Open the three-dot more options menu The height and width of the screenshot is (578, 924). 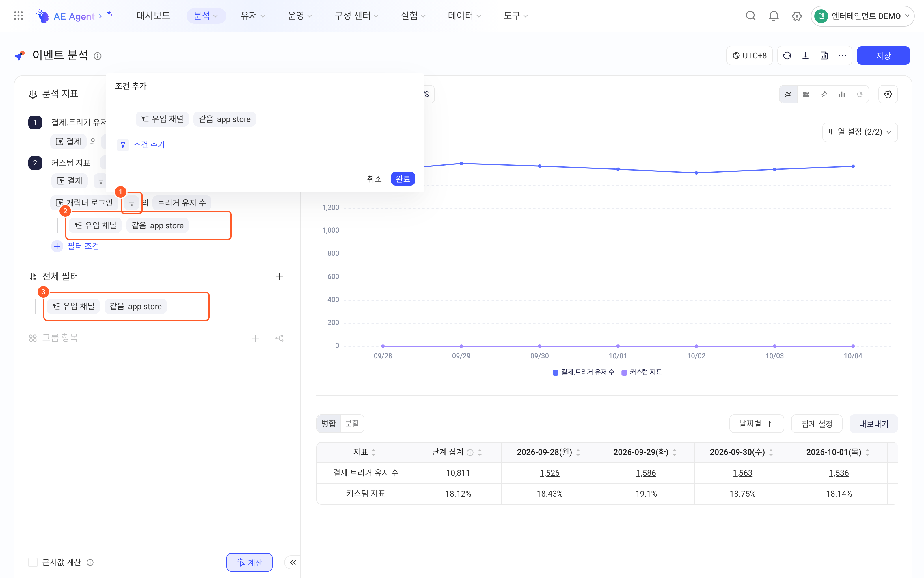point(842,56)
